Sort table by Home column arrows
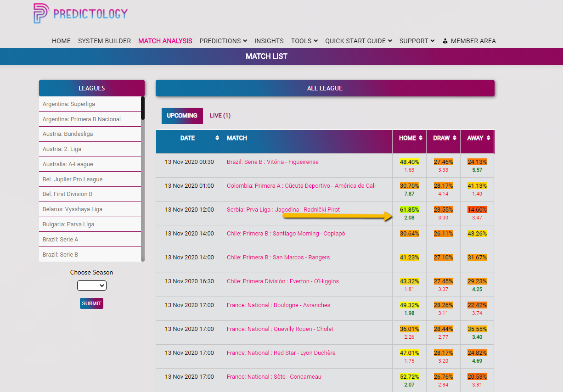 421,138
